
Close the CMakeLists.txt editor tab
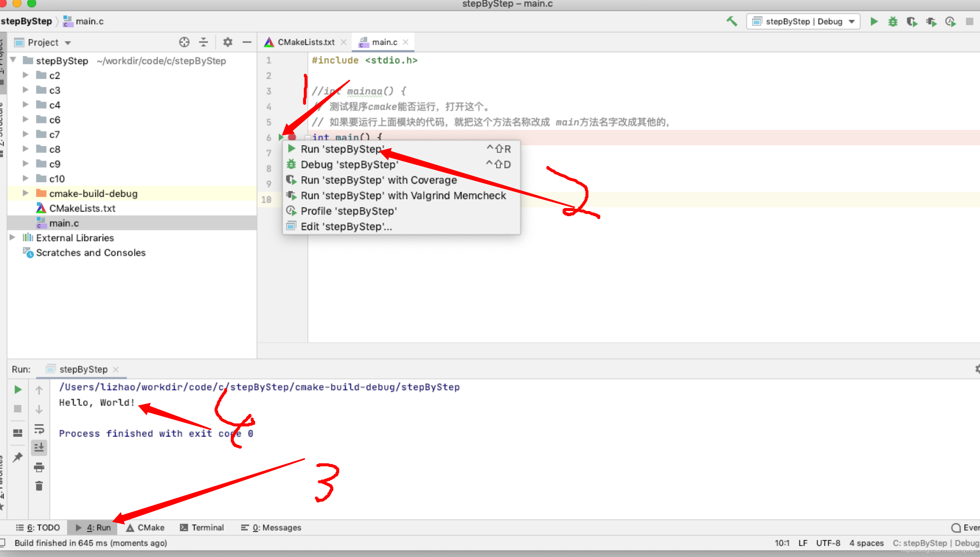(343, 42)
